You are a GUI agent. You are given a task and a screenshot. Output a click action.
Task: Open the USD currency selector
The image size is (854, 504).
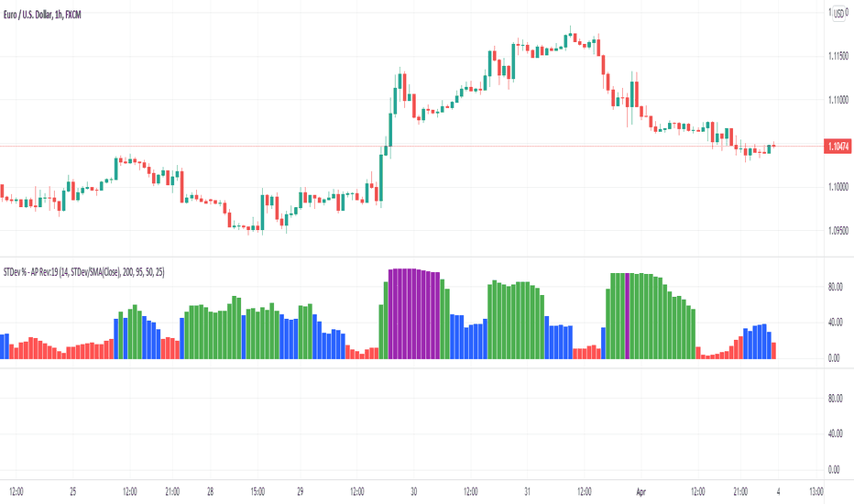click(x=838, y=14)
